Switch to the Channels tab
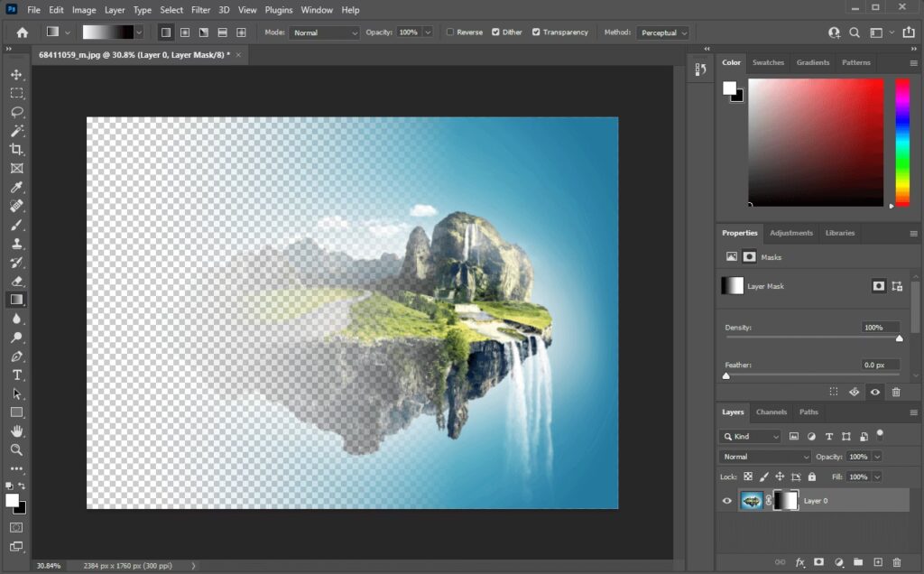This screenshot has height=574, width=924. pyautogui.click(x=772, y=412)
